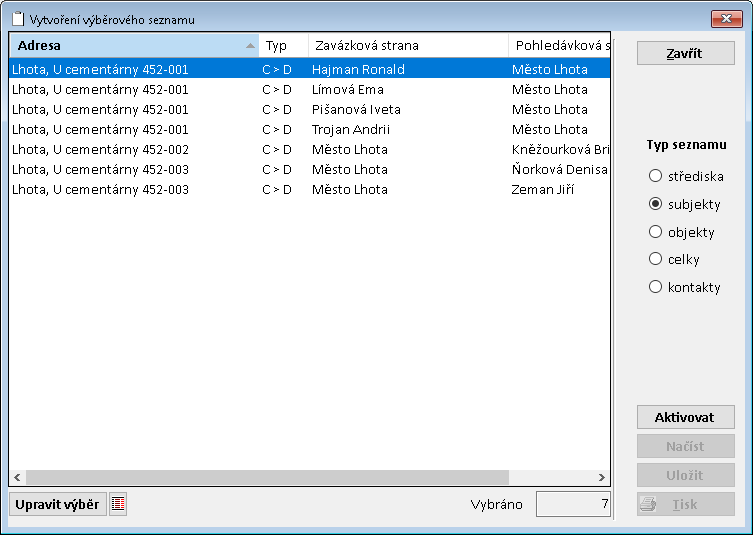Click the document icon in the title bar
Image resolution: width=753 pixels, height=535 pixels.
17,19
